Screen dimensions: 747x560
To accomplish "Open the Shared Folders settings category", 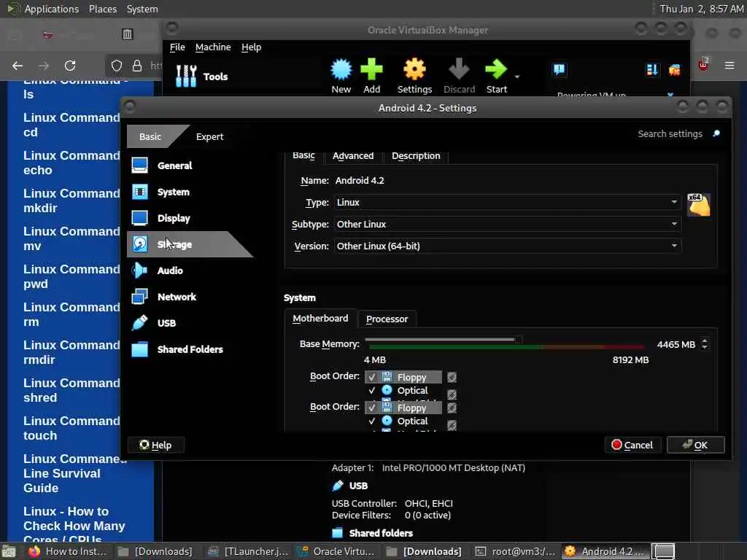I will click(x=177, y=349).
